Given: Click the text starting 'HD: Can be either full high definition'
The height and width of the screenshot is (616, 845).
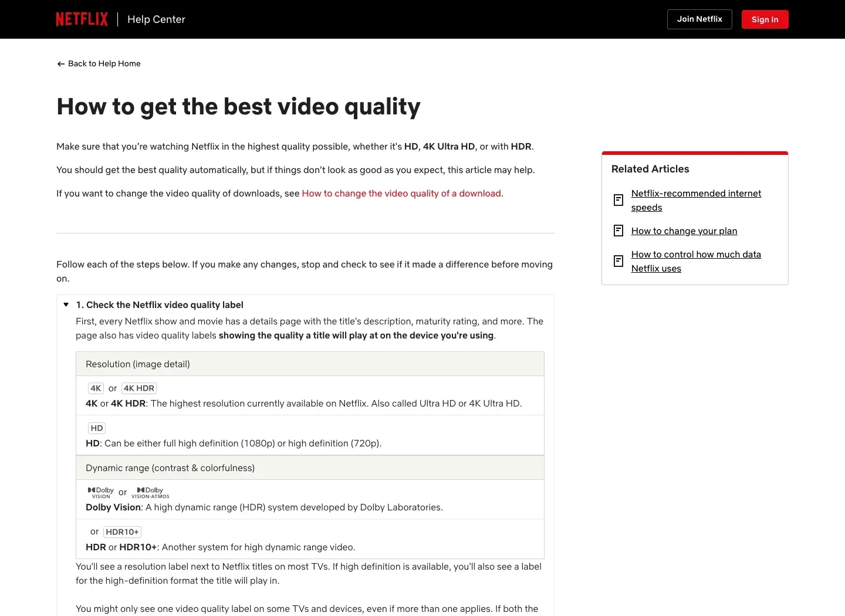Looking at the screenshot, I should click(234, 444).
